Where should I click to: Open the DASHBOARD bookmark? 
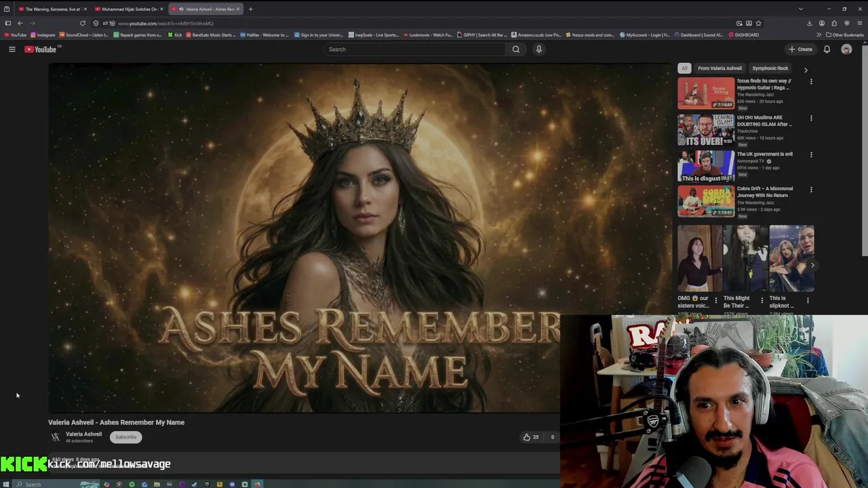click(x=743, y=35)
